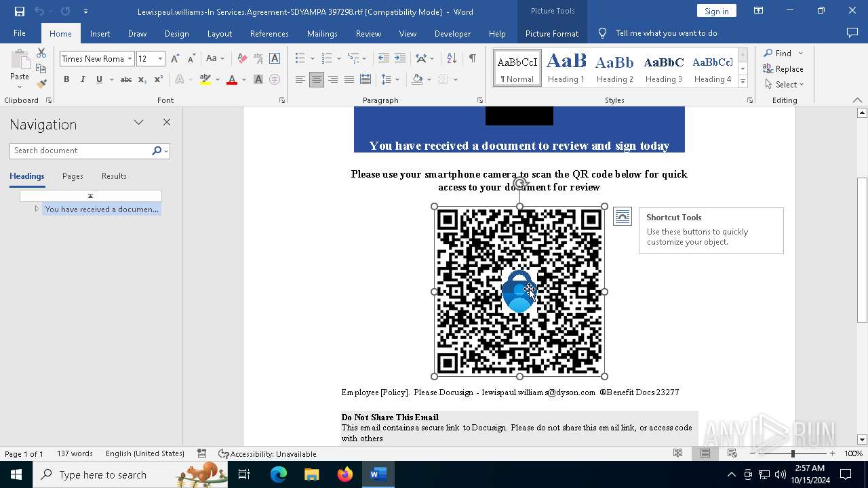The width and height of the screenshot is (868, 488).
Task: Open Task View on taskbar
Action: (x=245, y=474)
